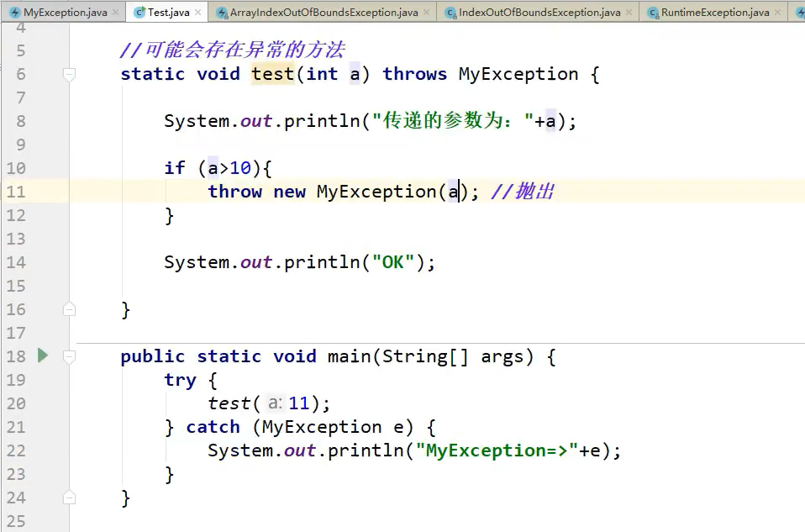The width and height of the screenshot is (805, 532).
Task: Click the test call on line 20
Action: pos(229,403)
